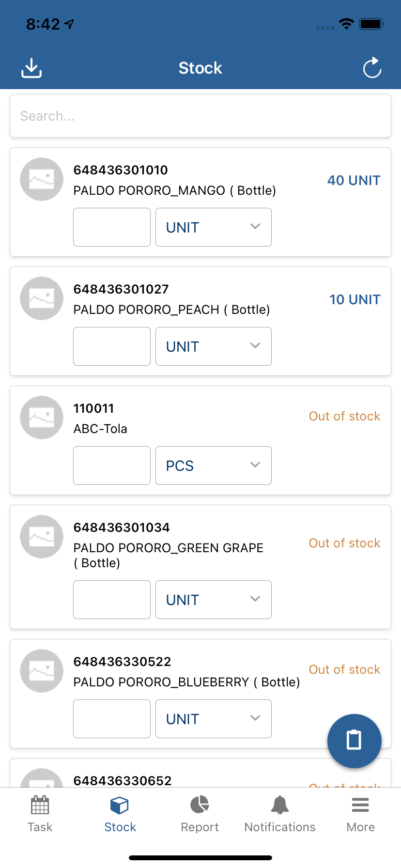
Task: Click quantity field for ABC-Tola
Action: [x=112, y=465]
